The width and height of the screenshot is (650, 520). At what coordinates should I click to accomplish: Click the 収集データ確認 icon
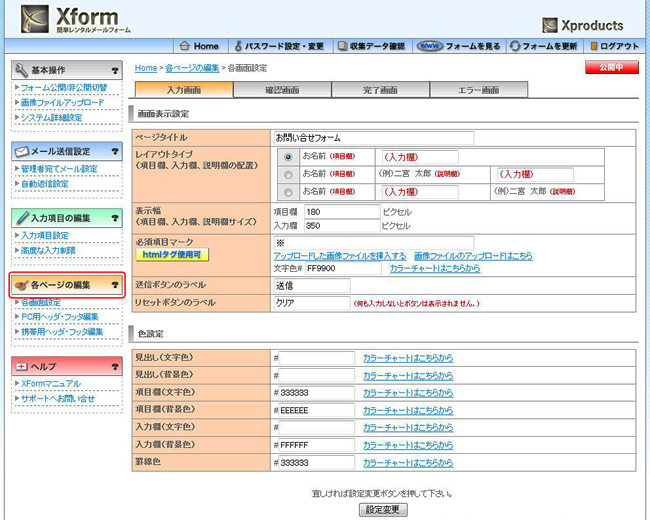(342, 46)
